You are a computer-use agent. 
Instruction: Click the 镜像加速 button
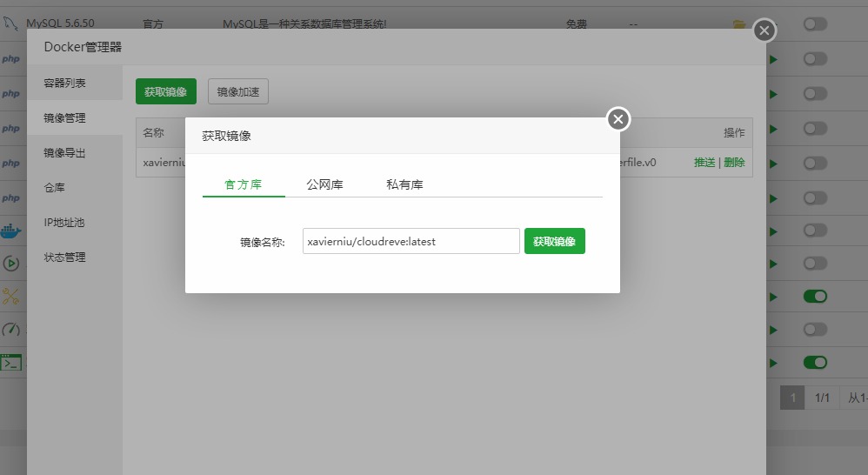click(x=238, y=91)
